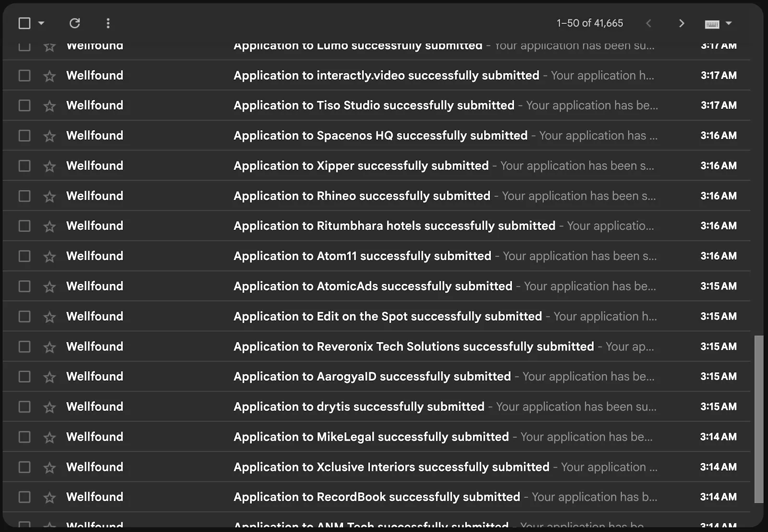Click the 1–50 of 41,665 page counter
The image size is (768, 532).
click(589, 23)
